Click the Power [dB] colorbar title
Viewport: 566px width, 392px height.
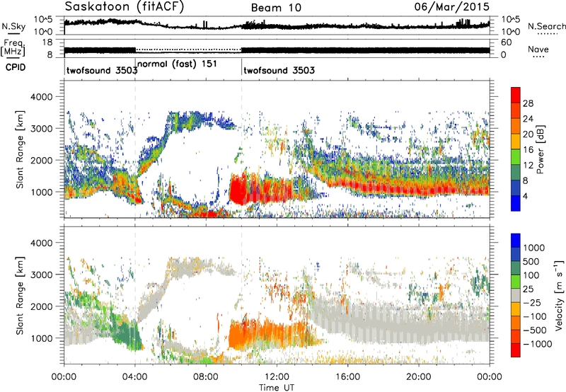pos(541,149)
